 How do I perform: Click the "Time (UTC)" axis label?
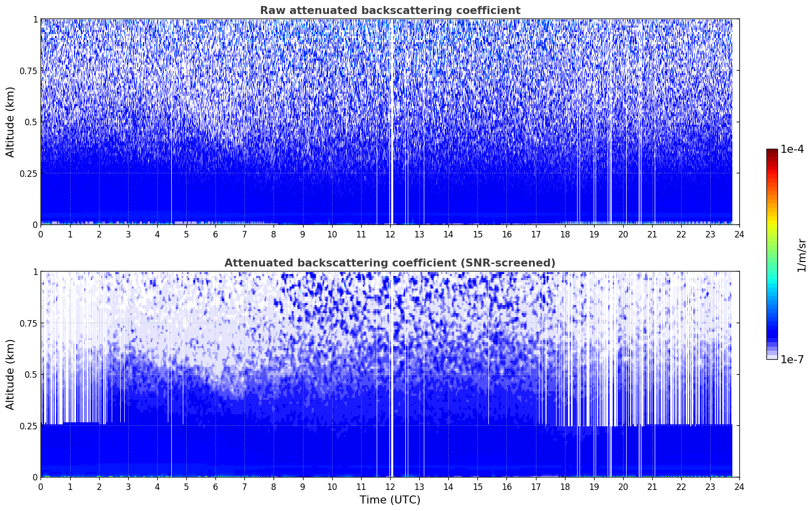390,500
